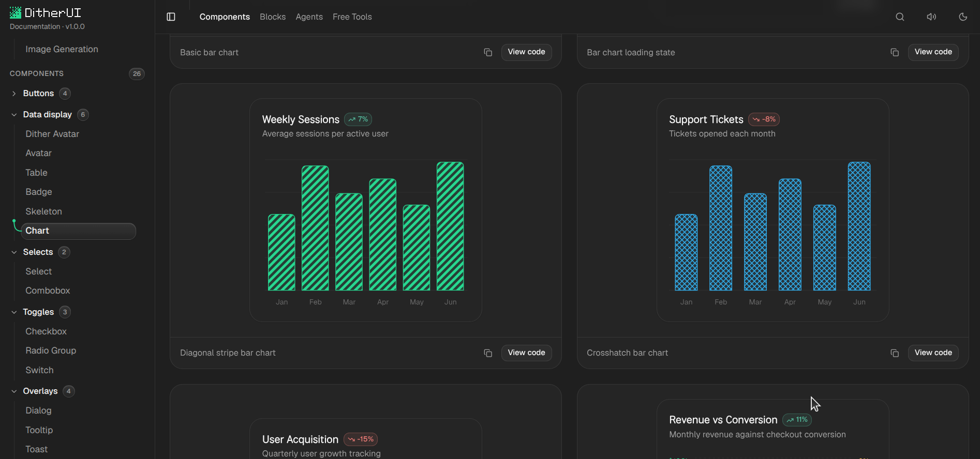980x459 pixels.
Task: Open the Table component page
Action: (x=36, y=173)
